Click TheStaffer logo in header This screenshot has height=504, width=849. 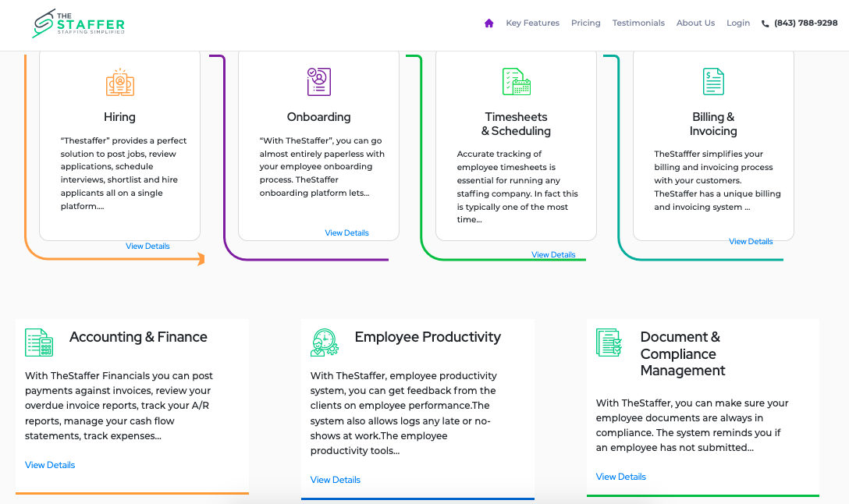coord(79,23)
